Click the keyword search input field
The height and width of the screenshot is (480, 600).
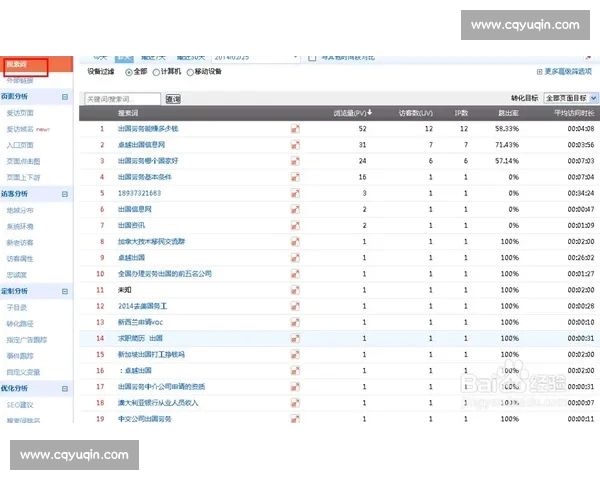click(122, 100)
